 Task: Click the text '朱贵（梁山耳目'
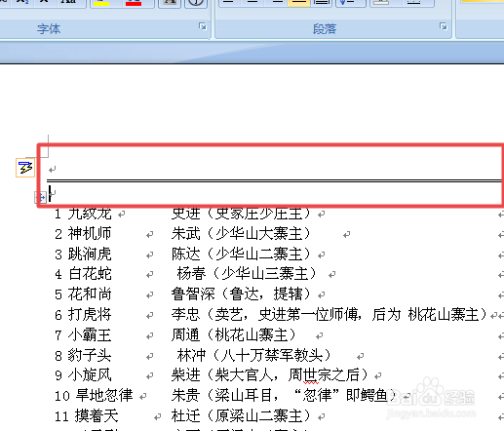[x=221, y=396]
